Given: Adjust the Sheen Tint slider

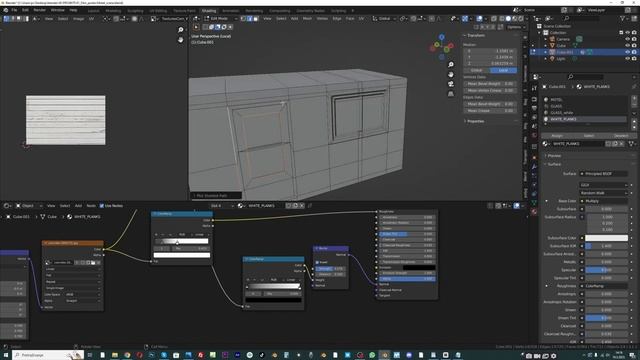Looking at the screenshot, I should (606, 318).
